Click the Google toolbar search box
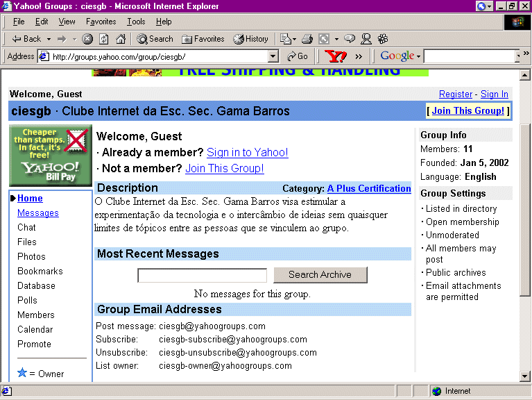 [471, 56]
